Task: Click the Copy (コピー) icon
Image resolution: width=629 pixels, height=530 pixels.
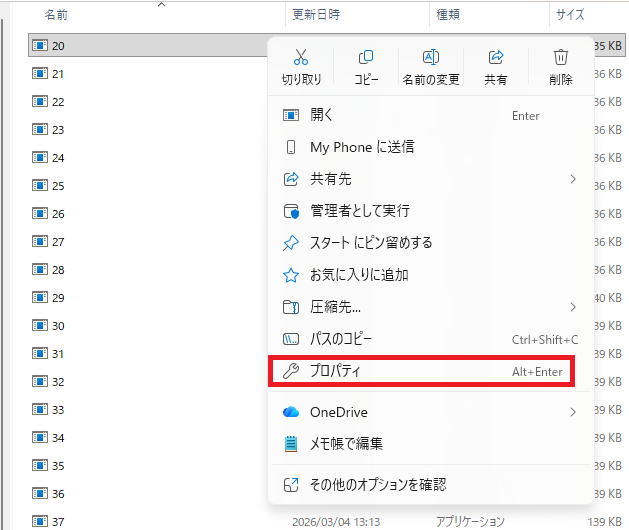Action: click(366, 58)
